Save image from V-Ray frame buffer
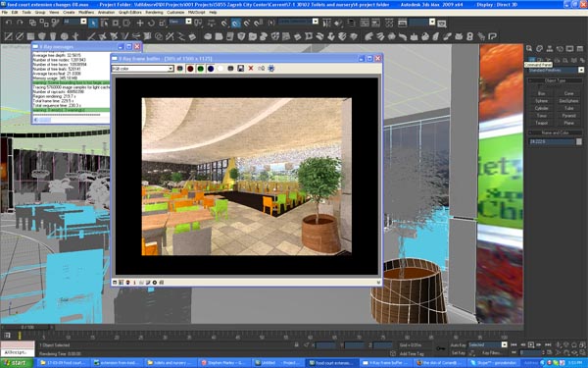 (241, 69)
